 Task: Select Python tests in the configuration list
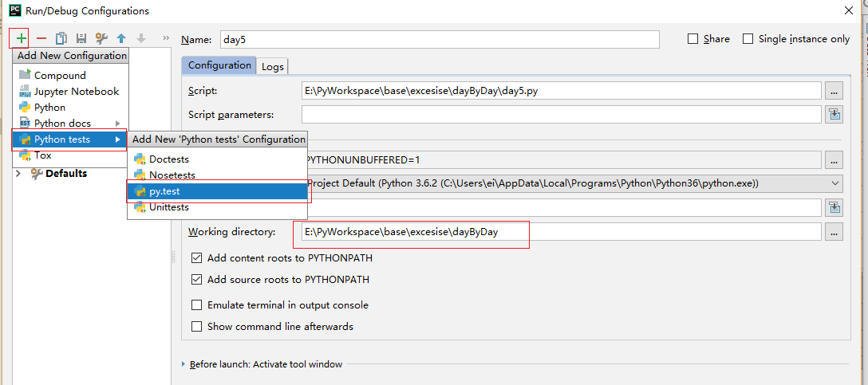(x=71, y=139)
